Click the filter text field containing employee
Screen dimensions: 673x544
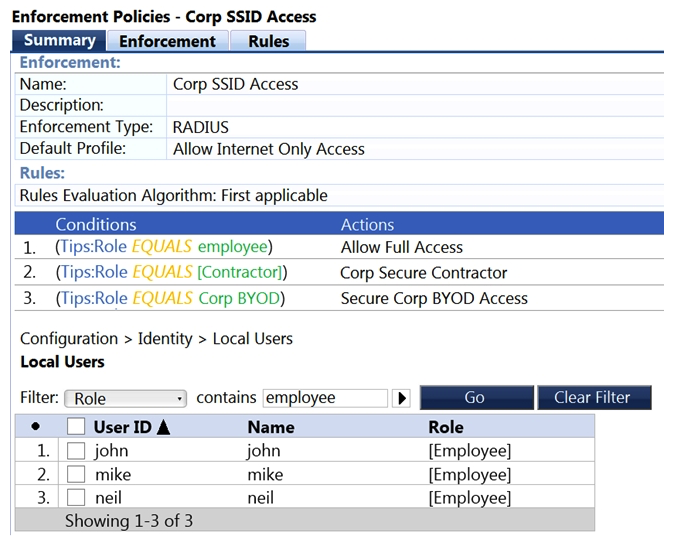tap(324, 398)
